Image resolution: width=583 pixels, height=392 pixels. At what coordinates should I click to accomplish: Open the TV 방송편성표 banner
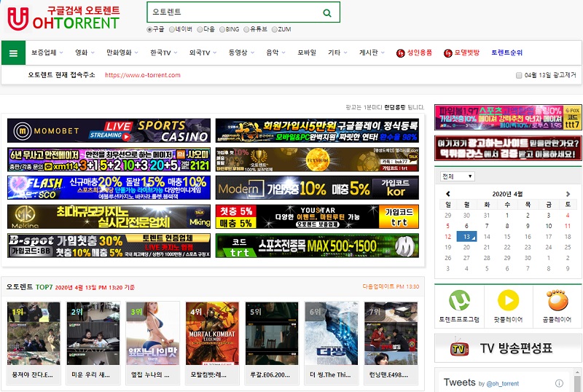(x=508, y=348)
